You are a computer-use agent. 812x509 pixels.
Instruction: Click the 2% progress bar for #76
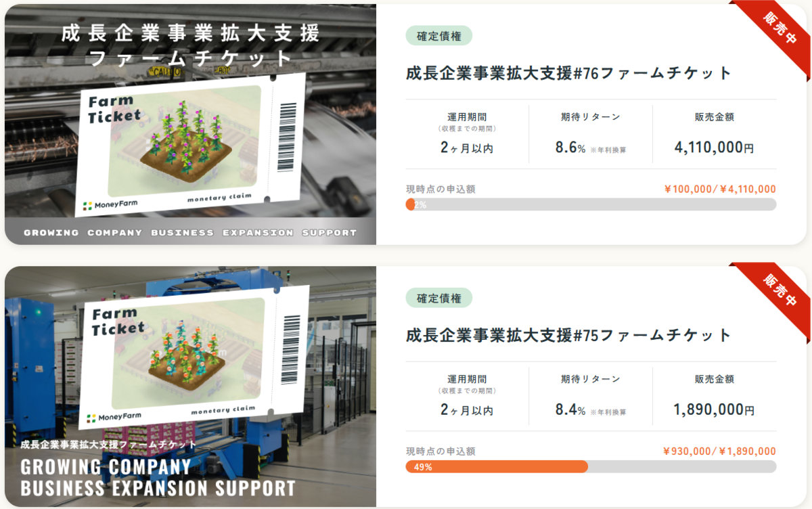[591, 204]
